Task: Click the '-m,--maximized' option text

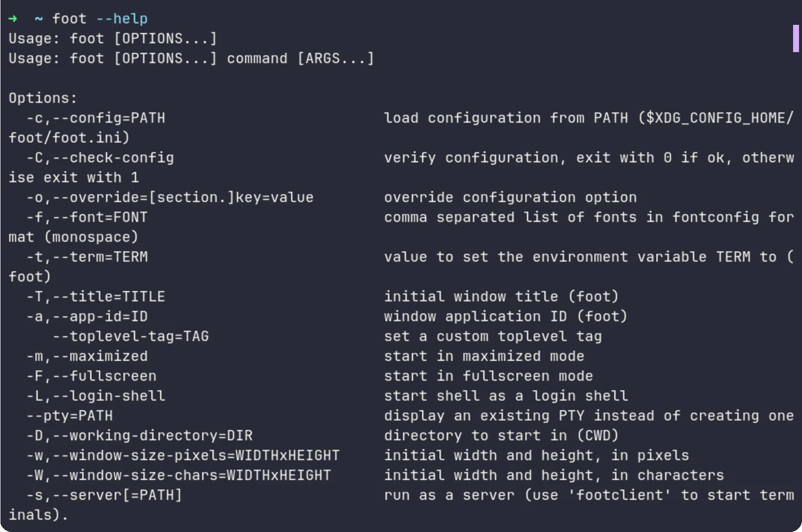Action: click(x=87, y=356)
